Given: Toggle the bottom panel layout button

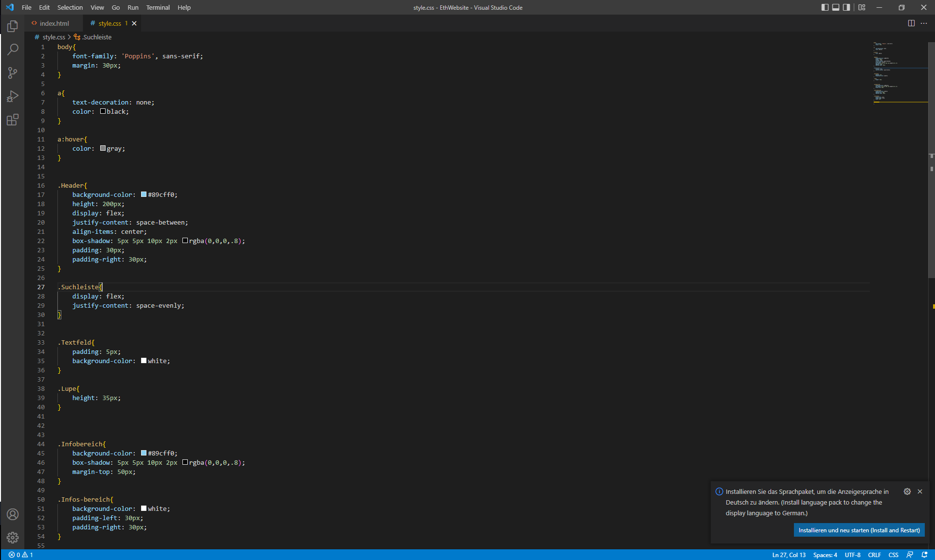Looking at the screenshot, I should pyautogui.click(x=836, y=7).
